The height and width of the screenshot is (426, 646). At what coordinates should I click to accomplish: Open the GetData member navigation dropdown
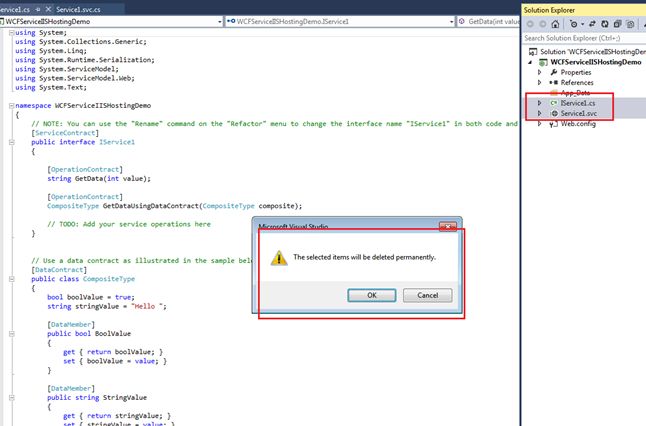click(x=489, y=21)
